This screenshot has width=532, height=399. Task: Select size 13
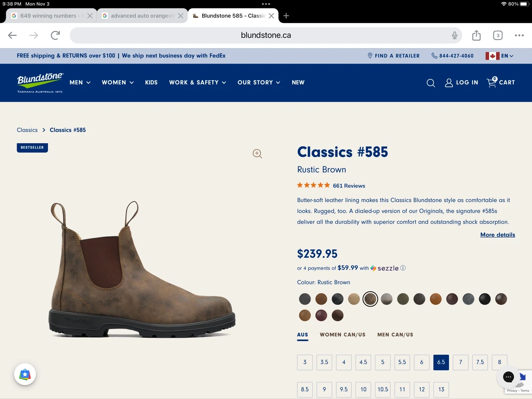(x=441, y=389)
